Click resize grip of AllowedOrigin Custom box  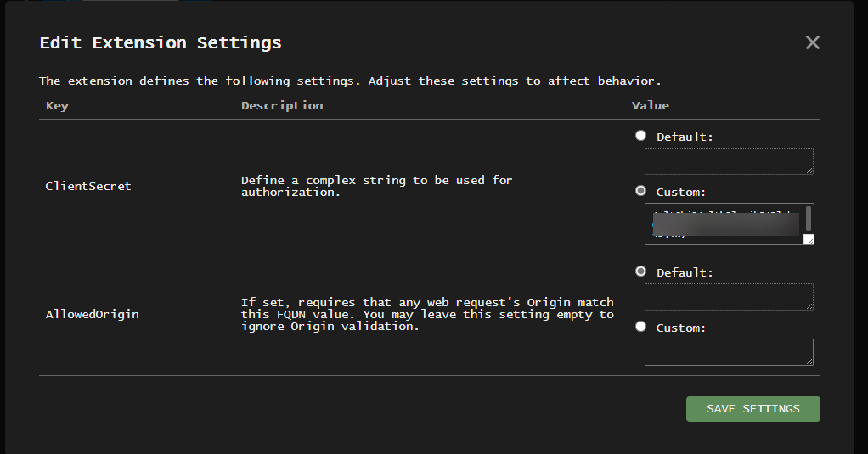(x=809, y=362)
